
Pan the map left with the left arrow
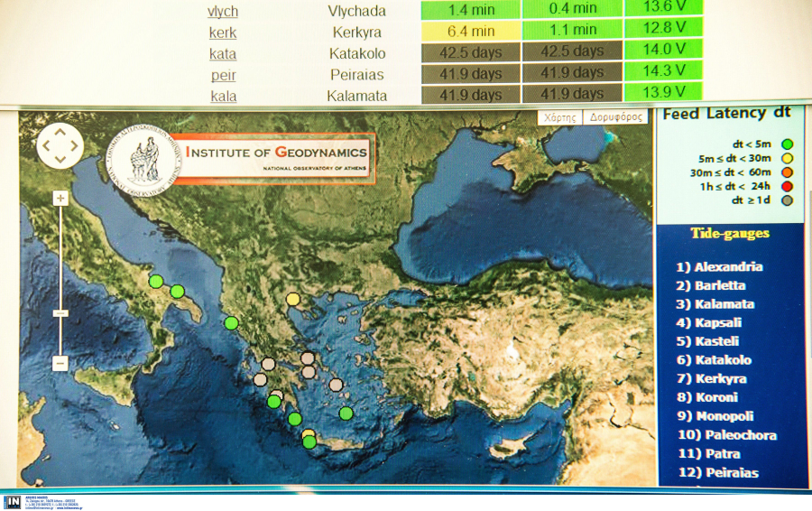pyautogui.click(x=46, y=145)
